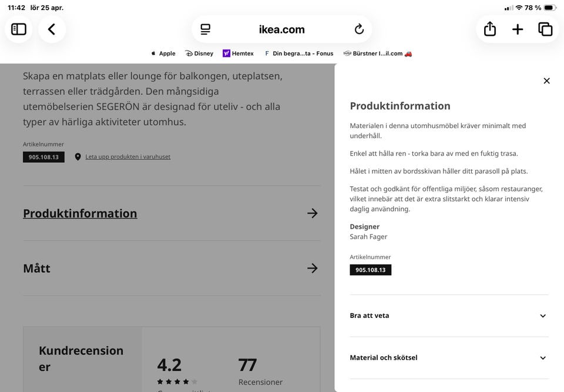
Task: Show the tab overview
Action: pos(545,29)
